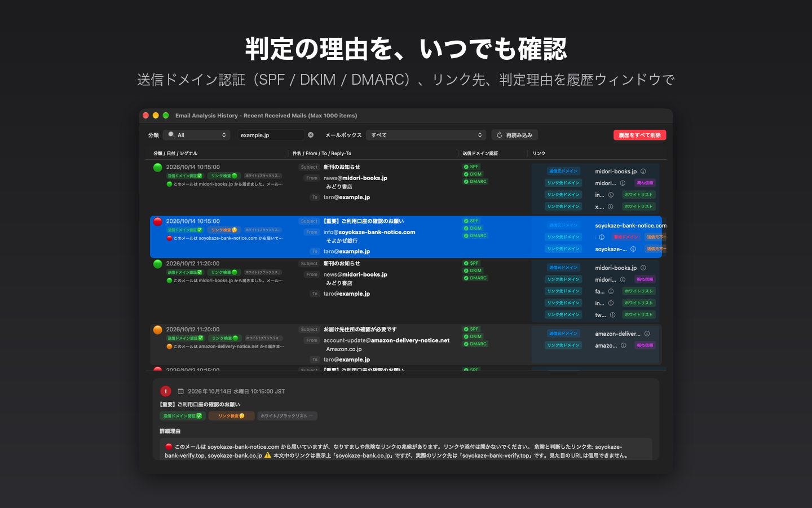This screenshot has width=812, height=508.
Task: Click the リンク column header
Action: tap(539, 154)
